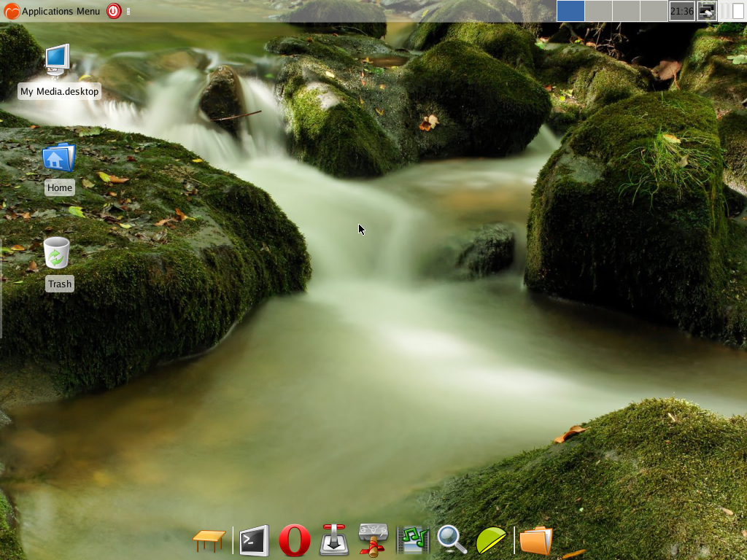This screenshot has width=747, height=560.
Task: Open the stone tablet with scroll dock icon
Action: click(x=373, y=540)
